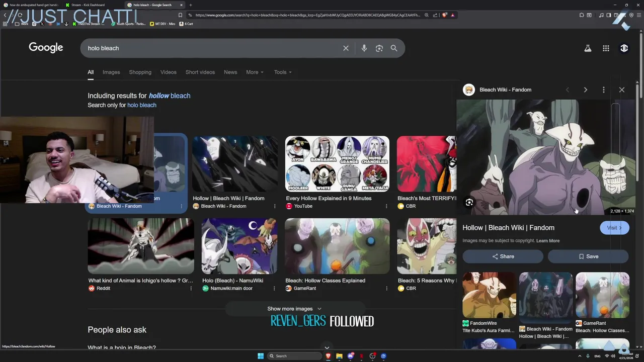Switch to the Shopping tab
The width and height of the screenshot is (644, 362).
(x=140, y=72)
